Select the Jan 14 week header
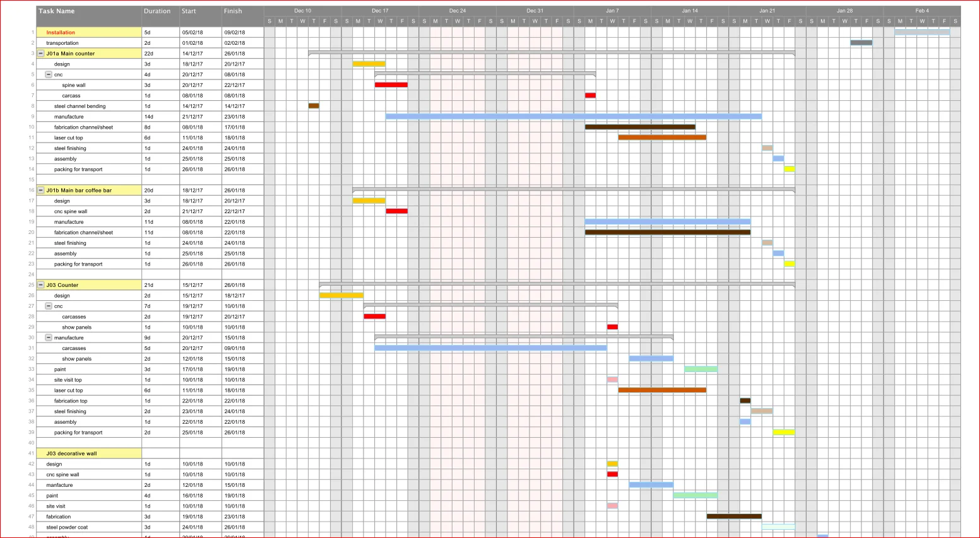The image size is (980, 538). tap(690, 11)
